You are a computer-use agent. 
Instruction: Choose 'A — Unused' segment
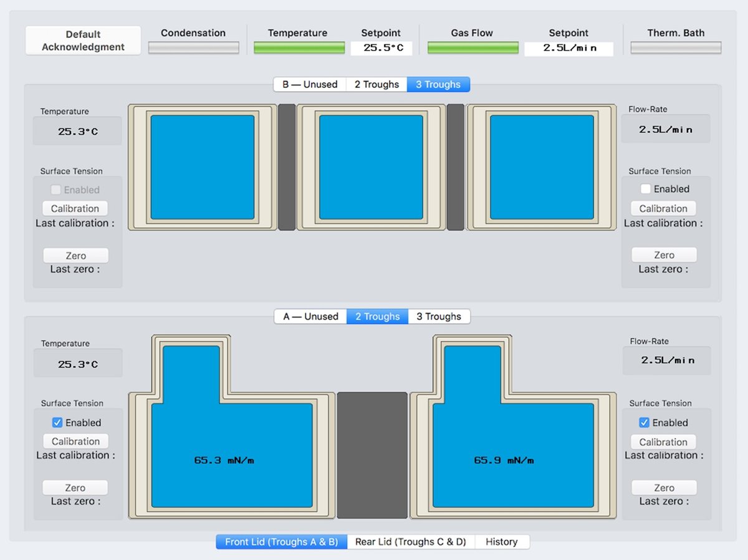click(310, 317)
